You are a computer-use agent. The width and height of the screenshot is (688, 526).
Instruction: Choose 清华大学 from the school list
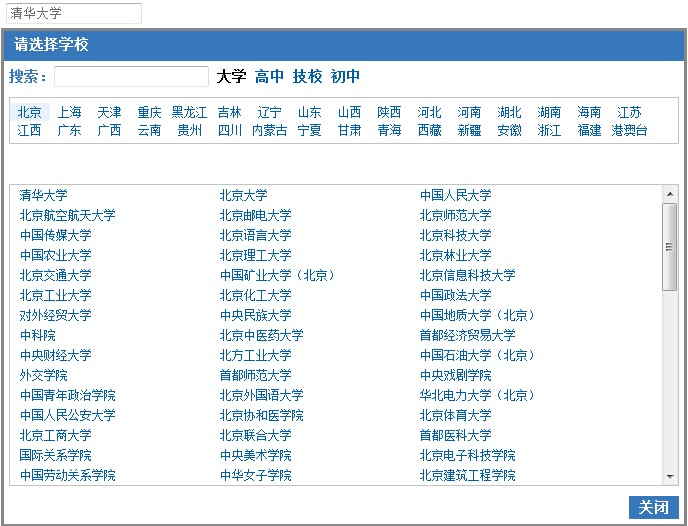tap(43, 195)
